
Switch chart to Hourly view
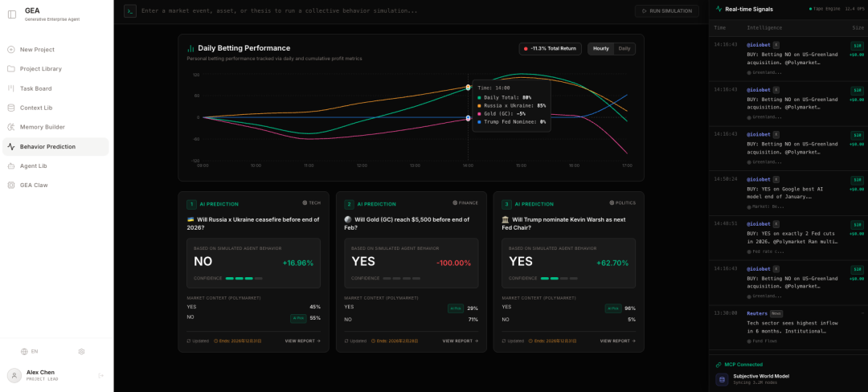[600, 49]
